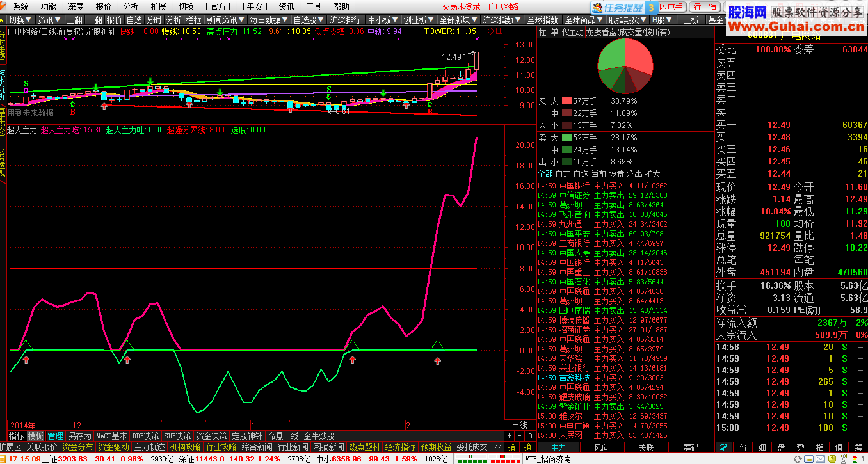
Task: Switch to the 资金驱动 bottom tab
Action: coord(113,447)
